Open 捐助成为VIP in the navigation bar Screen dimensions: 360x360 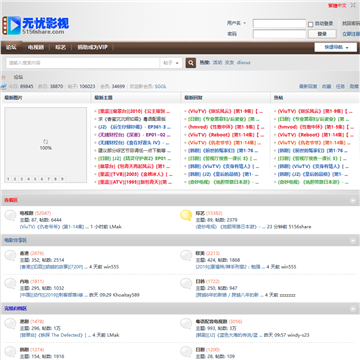coord(92,47)
